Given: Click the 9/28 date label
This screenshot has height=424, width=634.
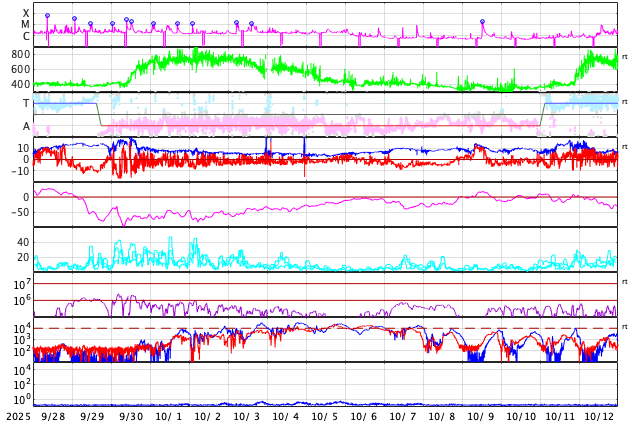Looking at the screenshot, I should click(x=54, y=416).
